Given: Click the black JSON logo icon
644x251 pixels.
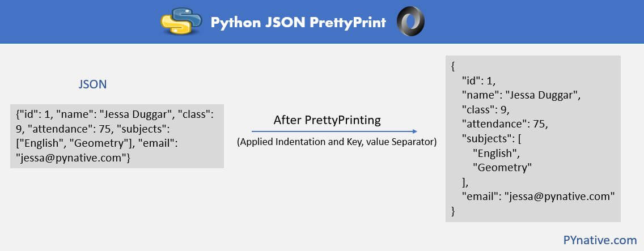Looking at the screenshot, I should click(x=411, y=22).
